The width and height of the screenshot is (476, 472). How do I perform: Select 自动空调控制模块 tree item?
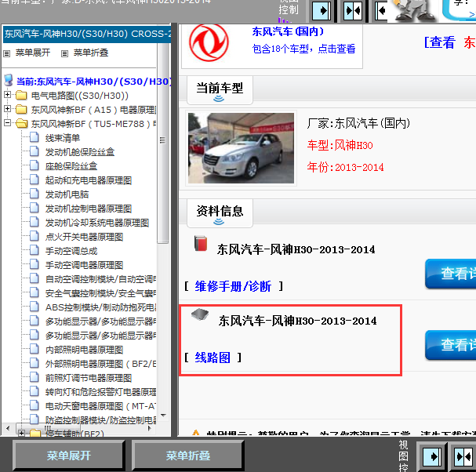(x=100, y=279)
